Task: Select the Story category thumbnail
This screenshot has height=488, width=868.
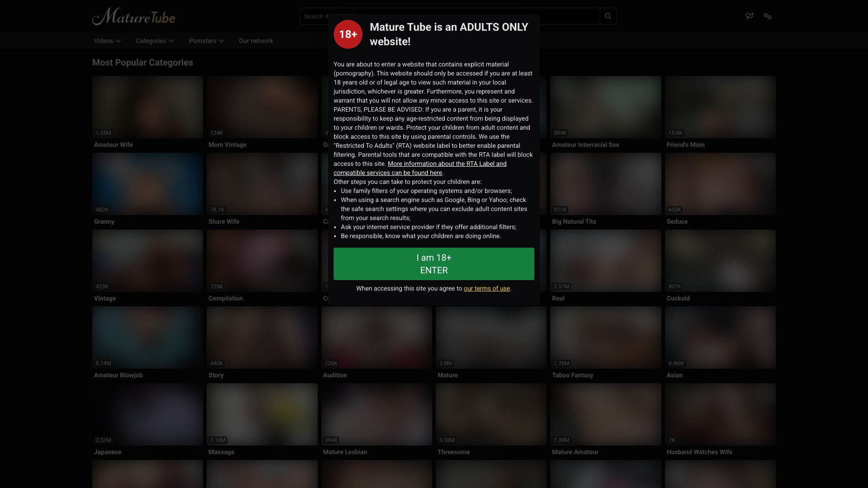Action: 262,338
